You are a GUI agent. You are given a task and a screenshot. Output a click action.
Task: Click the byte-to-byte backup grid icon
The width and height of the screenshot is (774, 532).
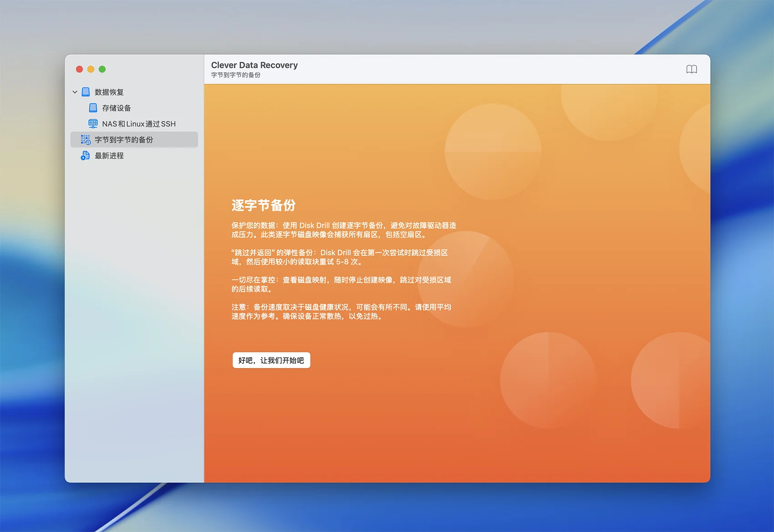86,140
